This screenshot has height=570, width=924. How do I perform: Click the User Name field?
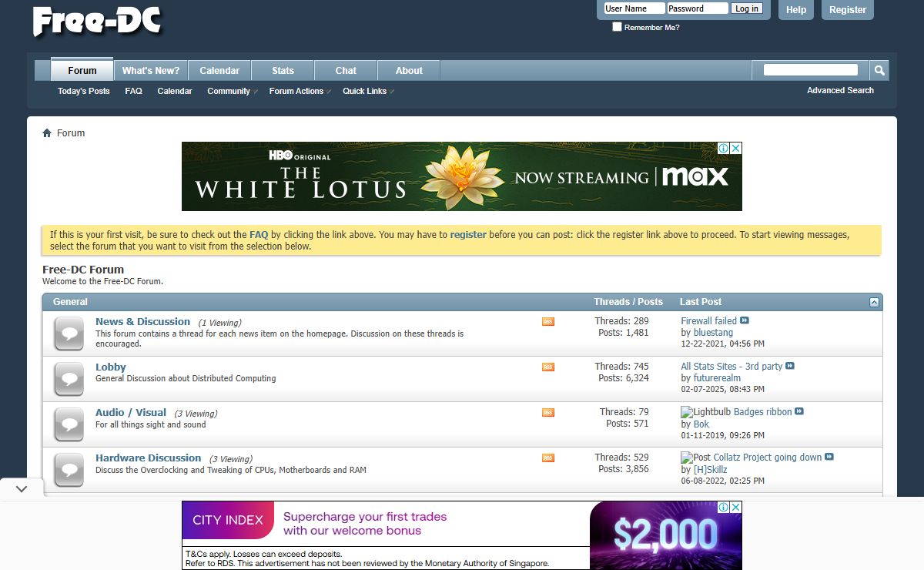click(x=634, y=8)
